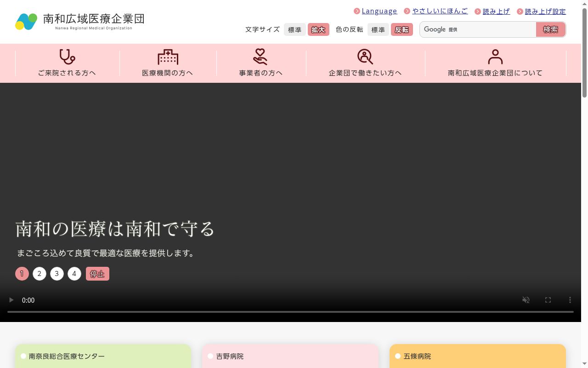
Task: Set 色の反転 to 反転
Action: coord(402,29)
